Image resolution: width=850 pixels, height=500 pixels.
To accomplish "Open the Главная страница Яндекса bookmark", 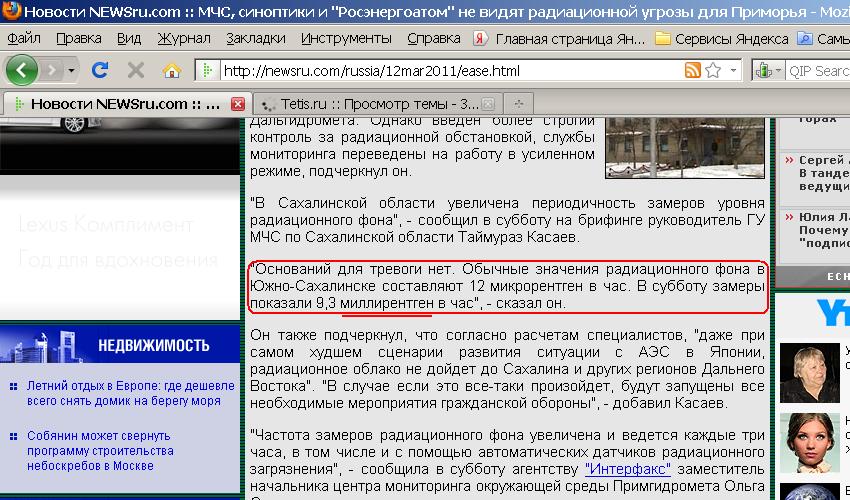I will click(x=559, y=39).
